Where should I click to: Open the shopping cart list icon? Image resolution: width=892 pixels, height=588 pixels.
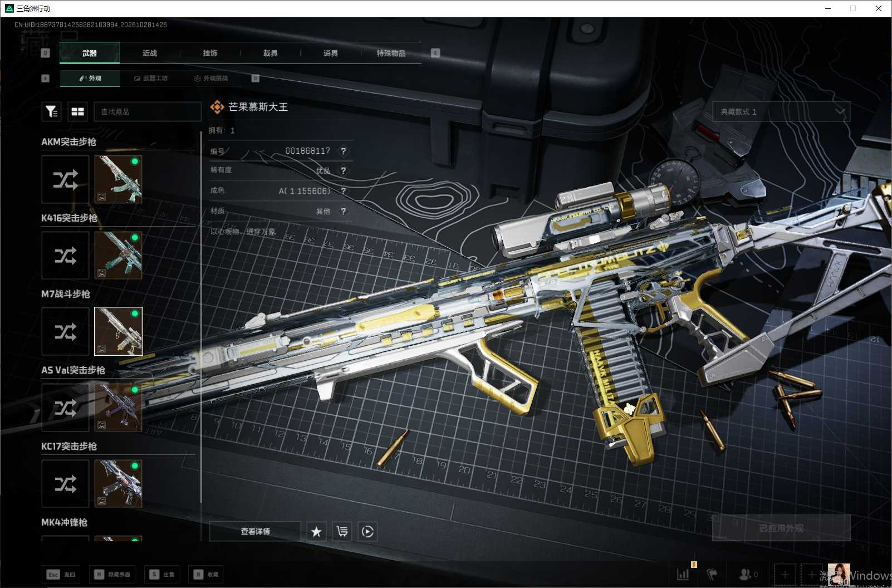(x=342, y=531)
